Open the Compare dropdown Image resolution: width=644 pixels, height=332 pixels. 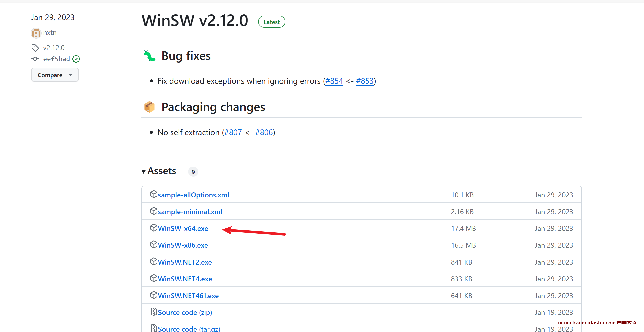(55, 75)
